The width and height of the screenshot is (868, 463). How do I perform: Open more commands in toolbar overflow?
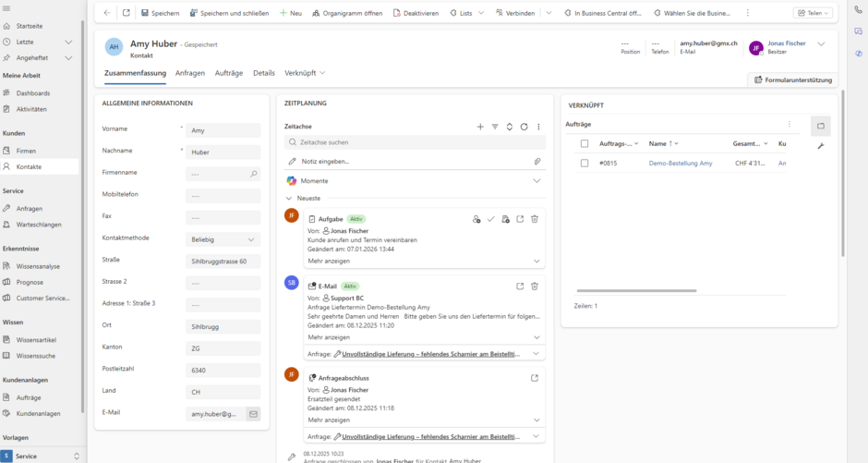pyautogui.click(x=747, y=13)
